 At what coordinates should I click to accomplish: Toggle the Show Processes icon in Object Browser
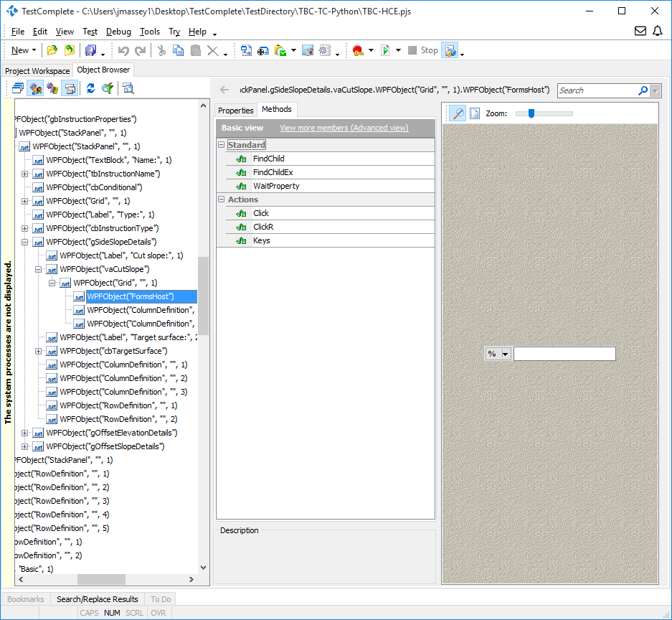[x=34, y=88]
